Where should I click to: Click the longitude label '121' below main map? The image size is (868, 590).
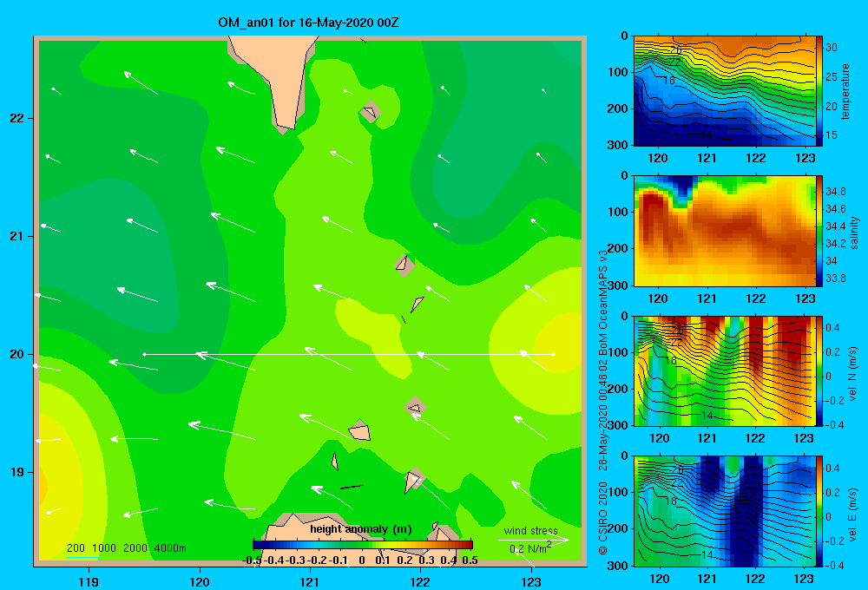(x=310, y=581)
